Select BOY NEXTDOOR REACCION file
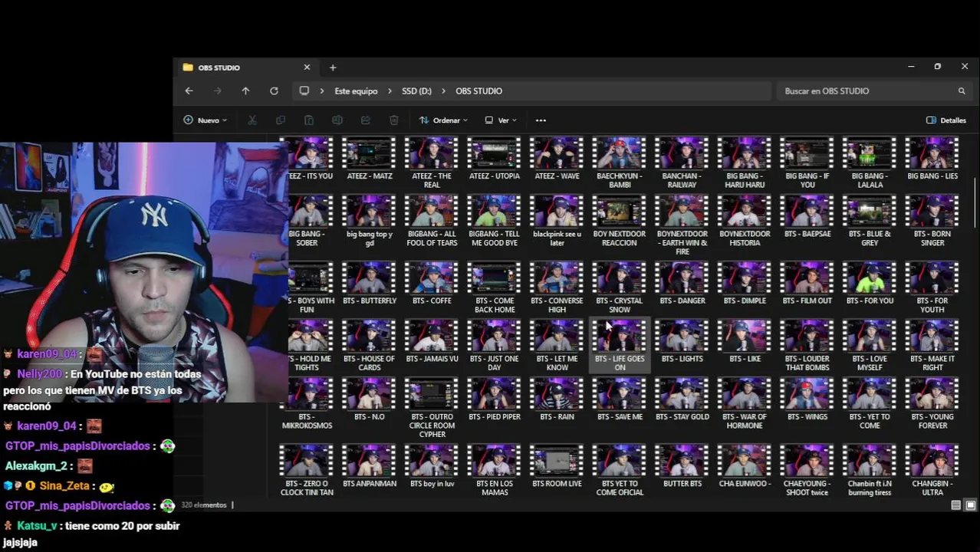 (620, 222)
